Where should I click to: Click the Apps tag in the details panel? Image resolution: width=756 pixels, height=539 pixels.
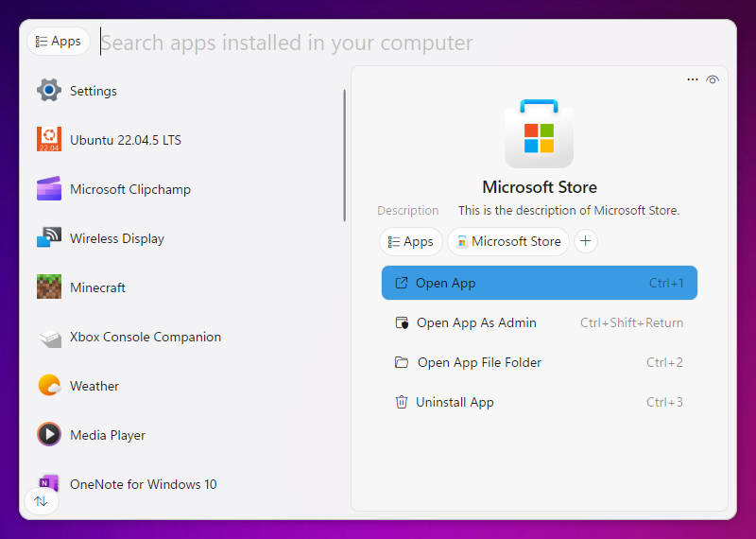(x=411, y=241)
